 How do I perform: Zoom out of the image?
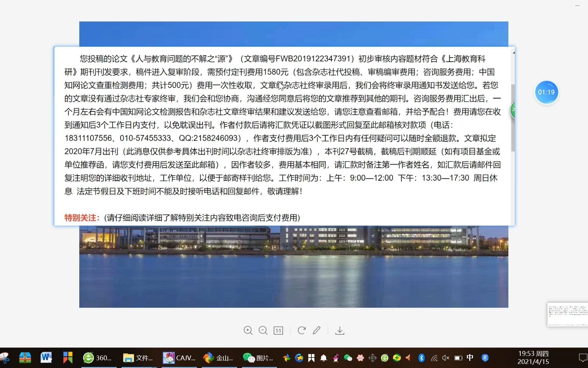coord(263,331)
